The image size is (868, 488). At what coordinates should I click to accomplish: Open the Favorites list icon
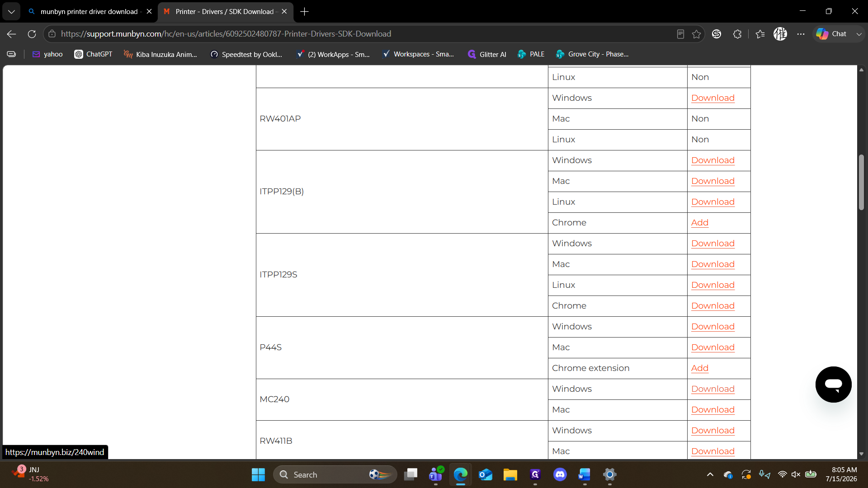(x=760, y=34)
